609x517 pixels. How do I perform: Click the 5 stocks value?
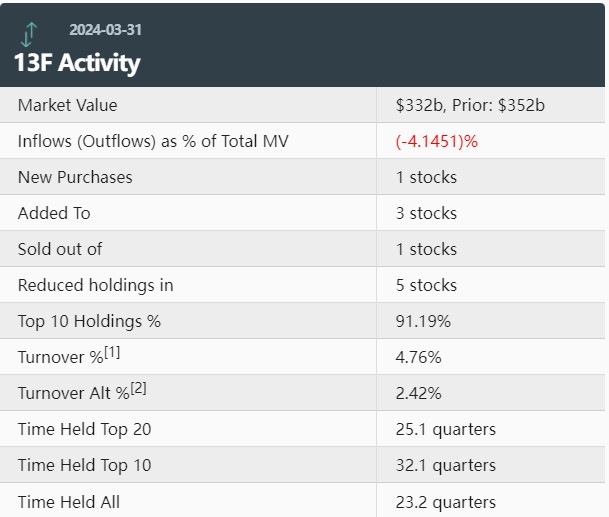coord(426,285)
